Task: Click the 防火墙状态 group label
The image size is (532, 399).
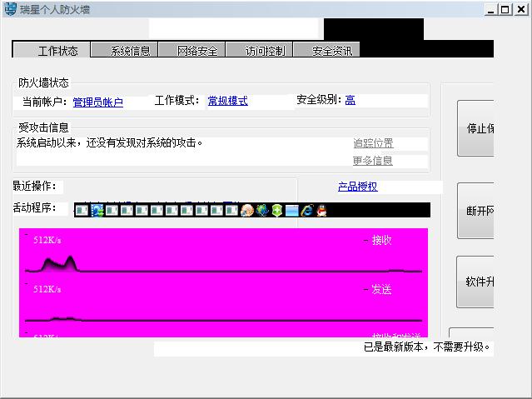Action: coord(43,82)
